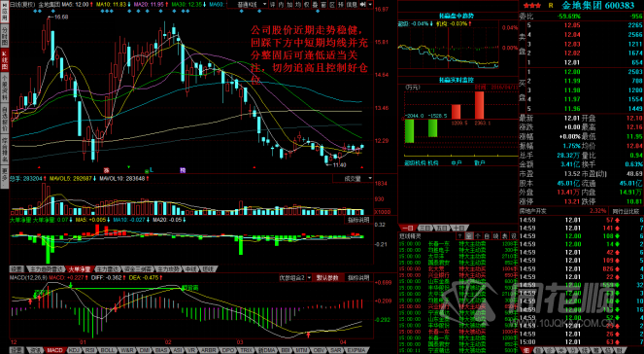Click the 叠 overlay icon in chart toolbar

[x=315, y=5]
